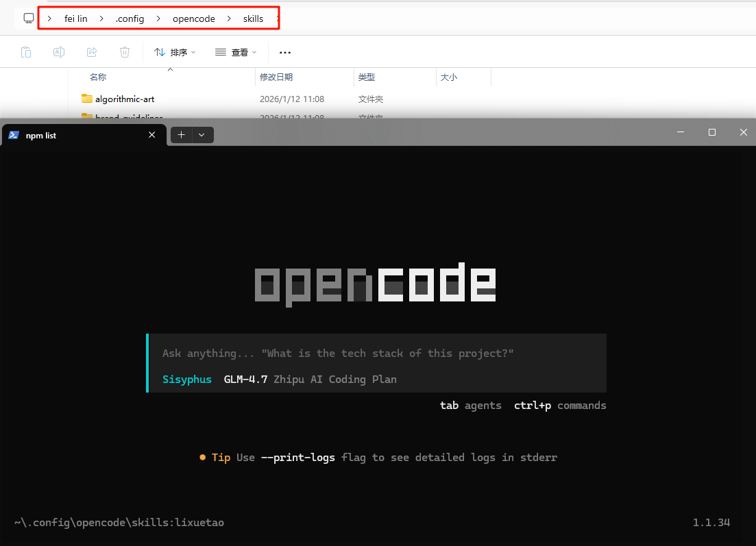Click the share icon in Explorer toolbar

(92, 52)
